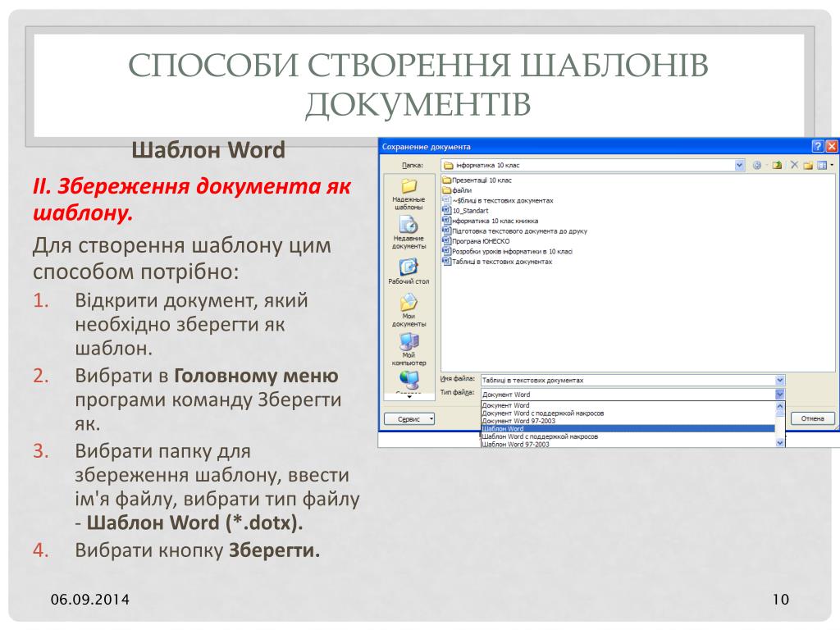
Task: Choose 'Шаблон Word с поддержкой макросов' type
Action: coord(628,436)
